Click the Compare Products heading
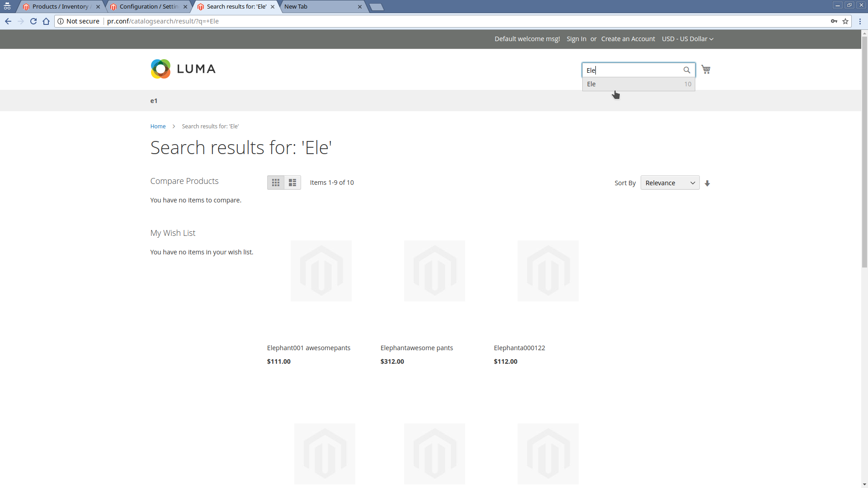This screenshot has width=868, height=488. pyautogui.click(x=184, y=181)
